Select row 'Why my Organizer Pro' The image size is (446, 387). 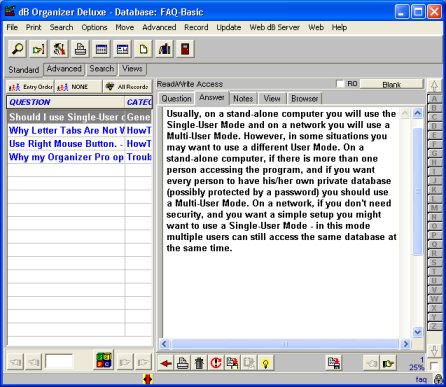[x=80, y=157]
